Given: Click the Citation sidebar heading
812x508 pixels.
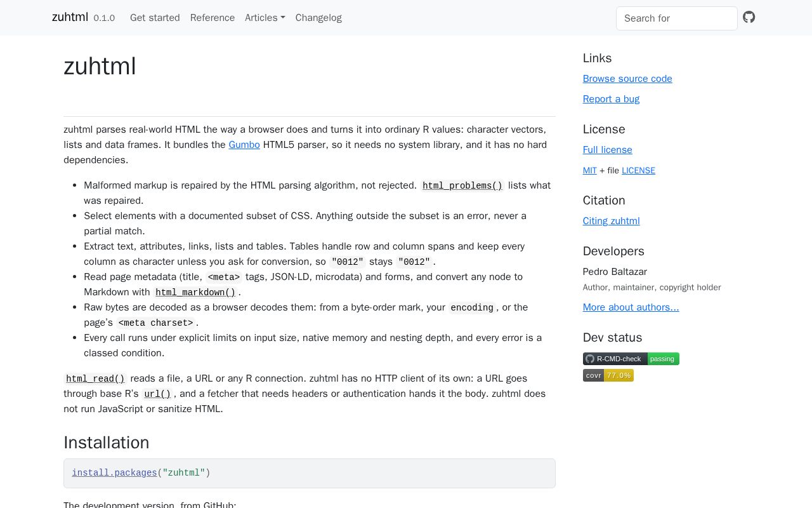Looking at the screenshot, I should coord(604,201).
